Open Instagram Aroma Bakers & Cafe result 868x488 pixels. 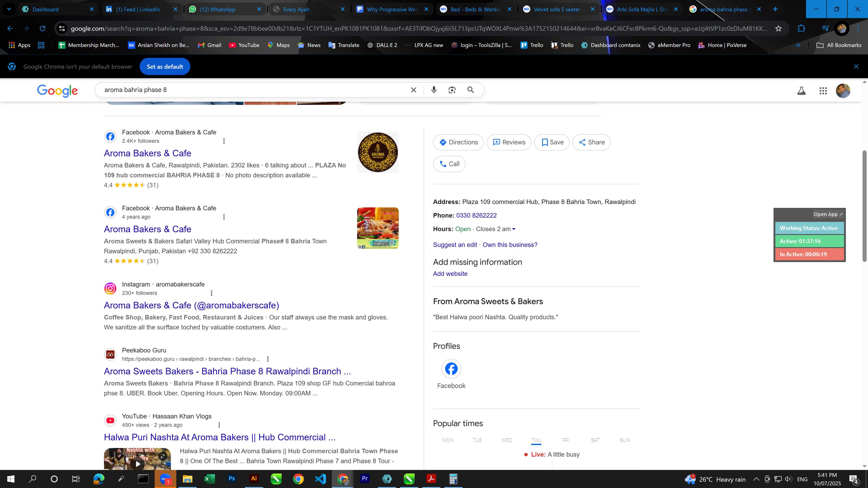(191, 305)
